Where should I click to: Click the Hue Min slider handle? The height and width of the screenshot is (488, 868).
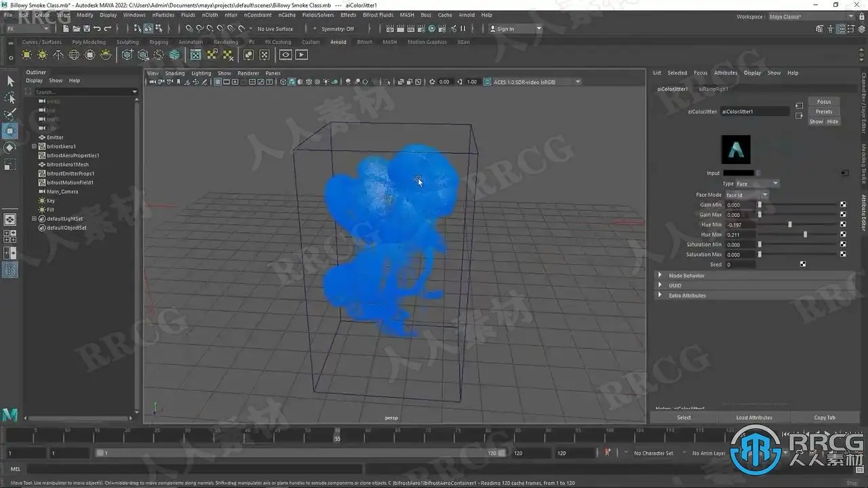(x=789, y=224)
